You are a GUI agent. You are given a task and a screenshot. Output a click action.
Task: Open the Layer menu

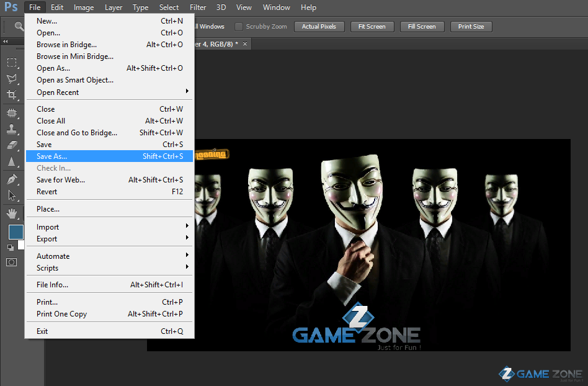(x=114, y=7)
